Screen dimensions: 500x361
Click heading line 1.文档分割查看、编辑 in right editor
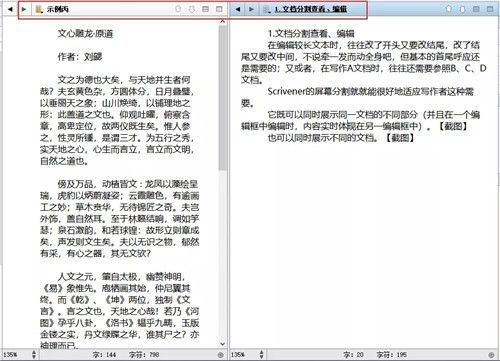(x=311, y=34)
